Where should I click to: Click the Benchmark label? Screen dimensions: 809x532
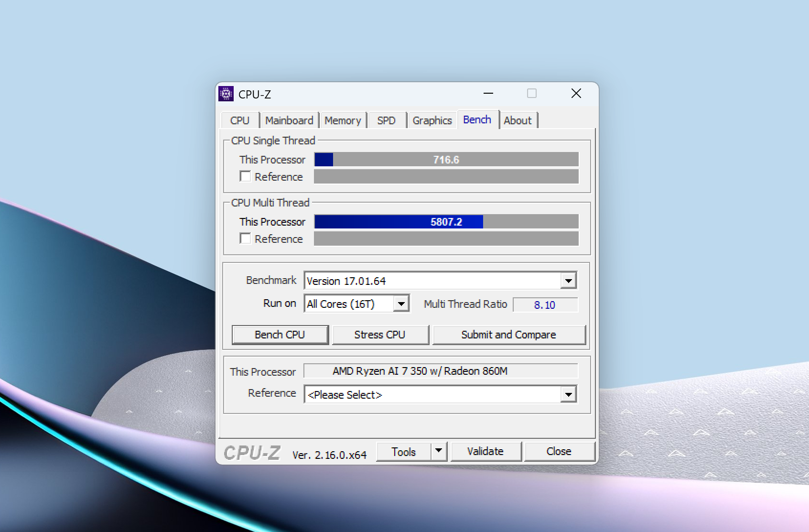point(271,280)
